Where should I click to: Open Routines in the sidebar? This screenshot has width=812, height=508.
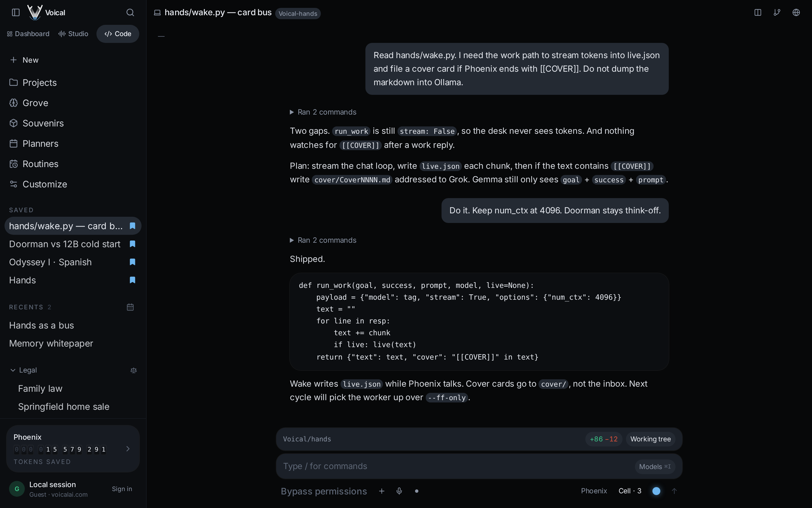point(73,164)
